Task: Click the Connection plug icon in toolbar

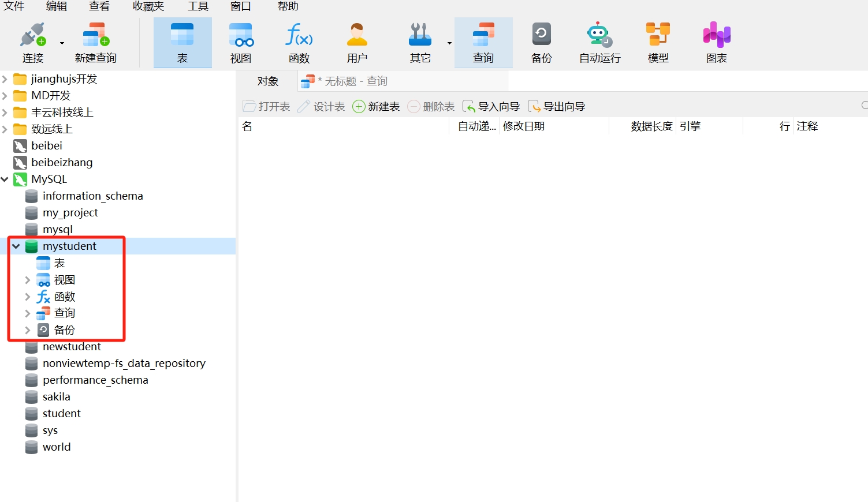Action: (x=32, y=36)
